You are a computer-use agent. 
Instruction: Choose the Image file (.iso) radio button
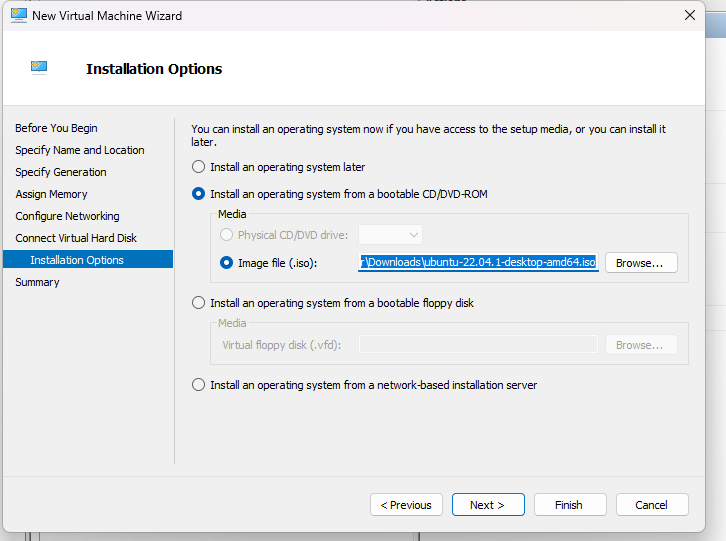click(x=227, y=263)
